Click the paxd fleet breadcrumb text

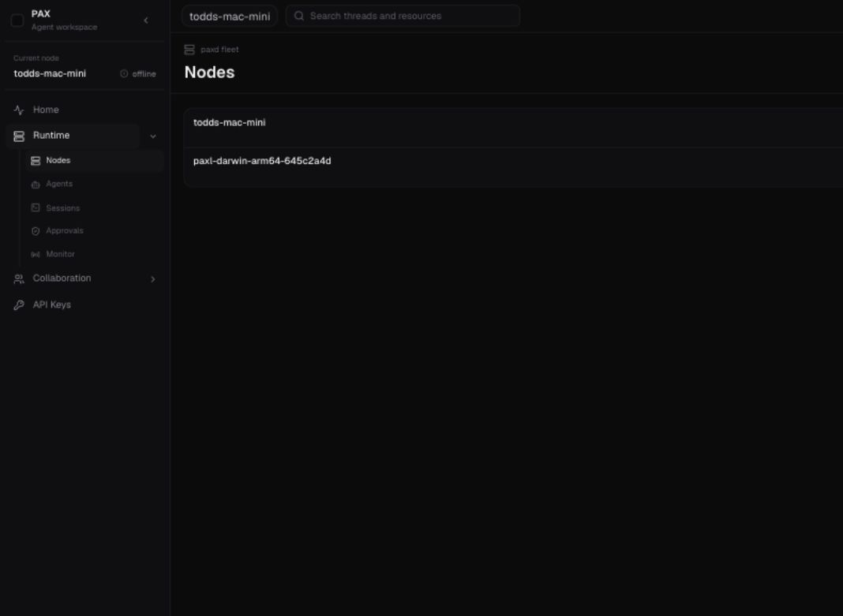219,50
